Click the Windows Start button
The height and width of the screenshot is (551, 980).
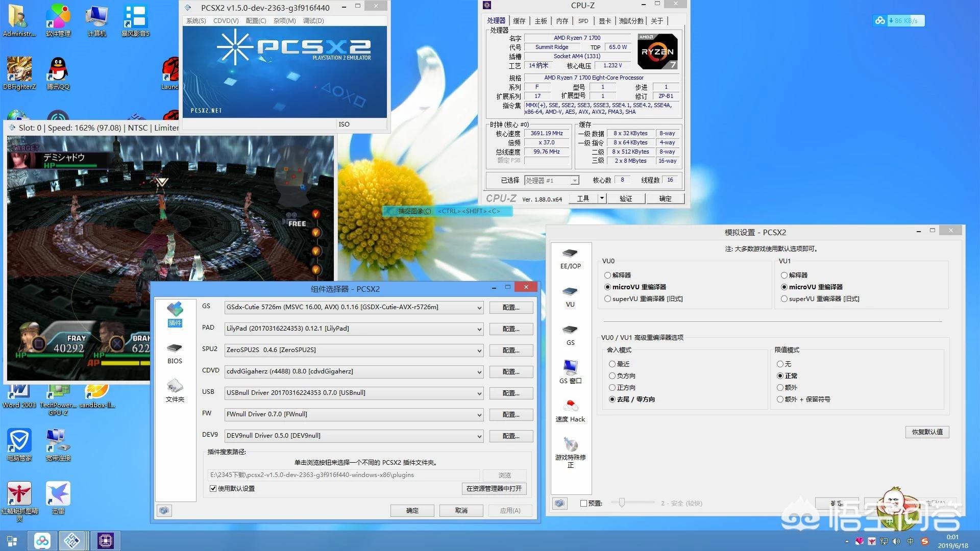point(12,541)
